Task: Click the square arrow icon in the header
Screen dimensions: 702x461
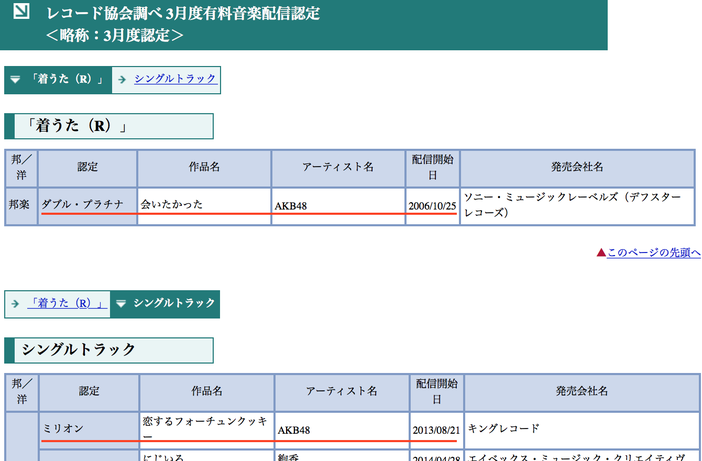Action: pos(21,10)
